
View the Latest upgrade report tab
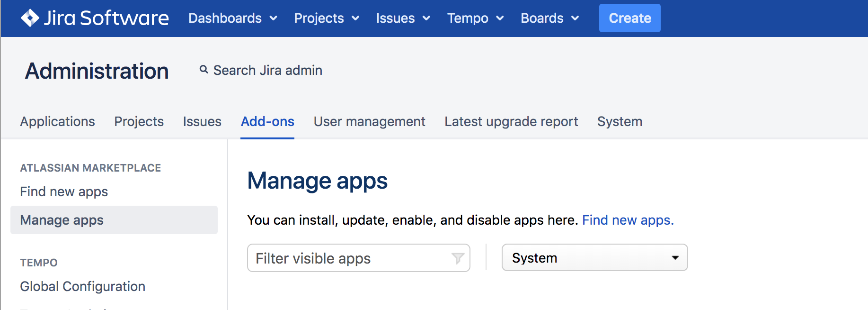point(511,121)
